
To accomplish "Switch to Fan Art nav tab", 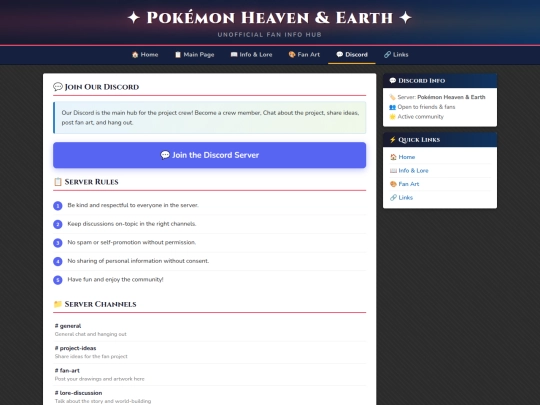I will [x=304, y=54].
